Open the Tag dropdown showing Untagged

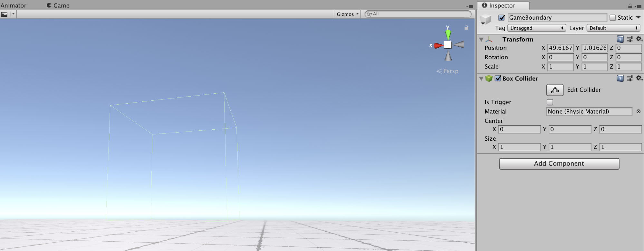pyautogui.click(x=537, y=28)
